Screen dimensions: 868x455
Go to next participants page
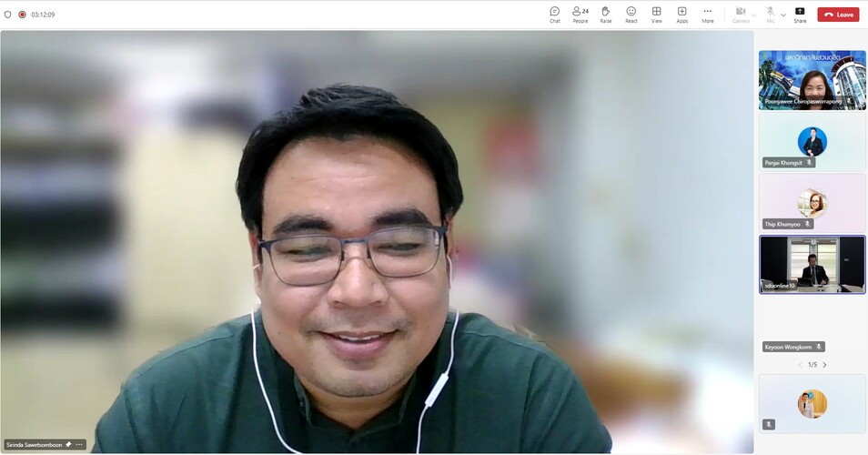(824, 365)
